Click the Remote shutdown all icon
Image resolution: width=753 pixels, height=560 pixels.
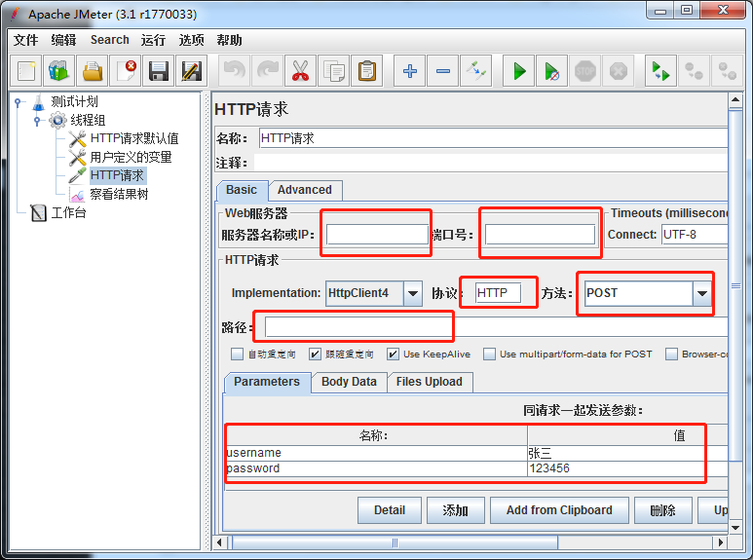727,71
